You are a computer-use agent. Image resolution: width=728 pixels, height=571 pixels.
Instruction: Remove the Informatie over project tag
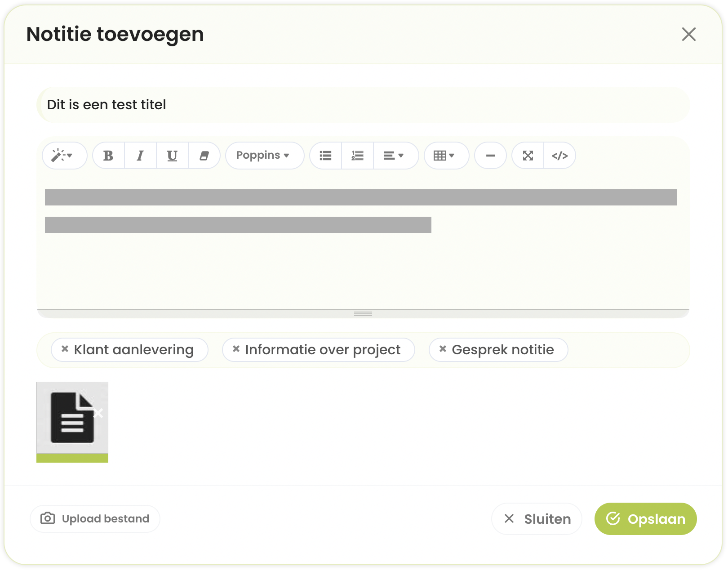click(236, 349)
